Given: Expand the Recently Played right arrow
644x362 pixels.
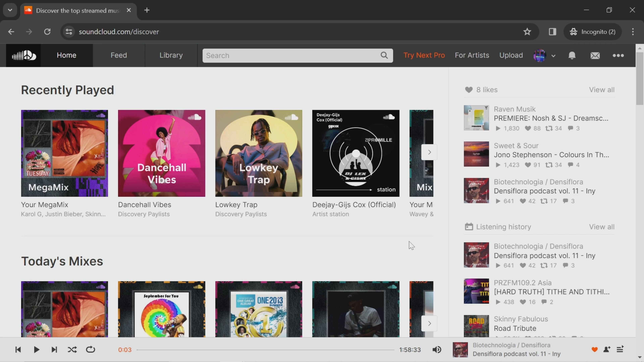Looking at the screenshot, I should click(430, 152).
